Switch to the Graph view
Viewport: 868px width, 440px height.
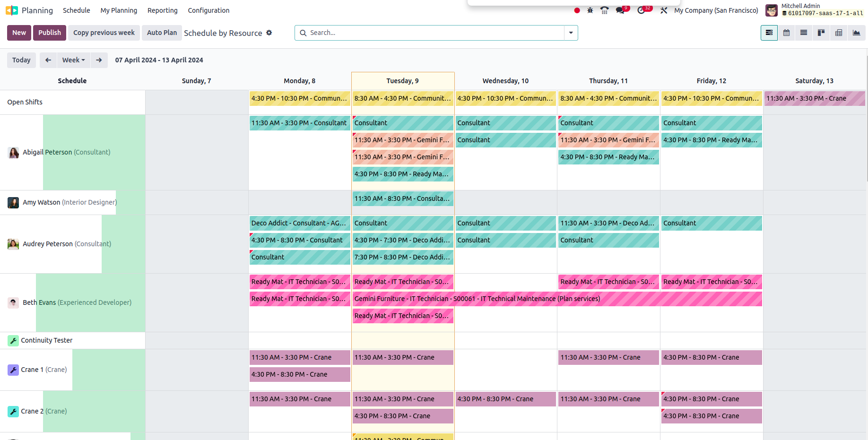click(857, 33)
